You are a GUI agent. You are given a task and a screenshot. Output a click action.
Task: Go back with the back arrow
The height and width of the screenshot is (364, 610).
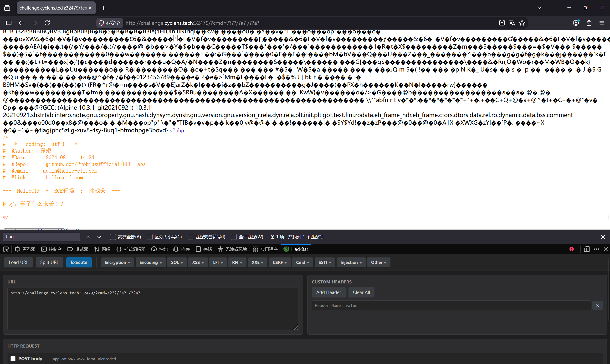21,23
